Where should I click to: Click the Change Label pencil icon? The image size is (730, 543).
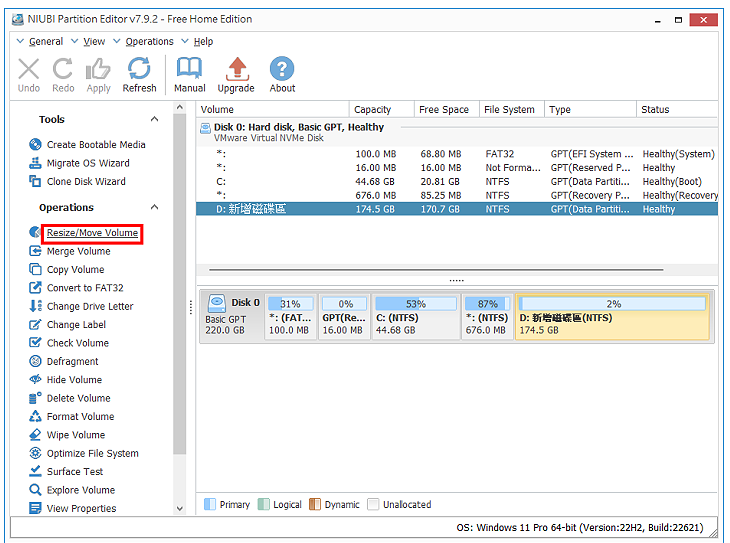click(x=35, y=325)
